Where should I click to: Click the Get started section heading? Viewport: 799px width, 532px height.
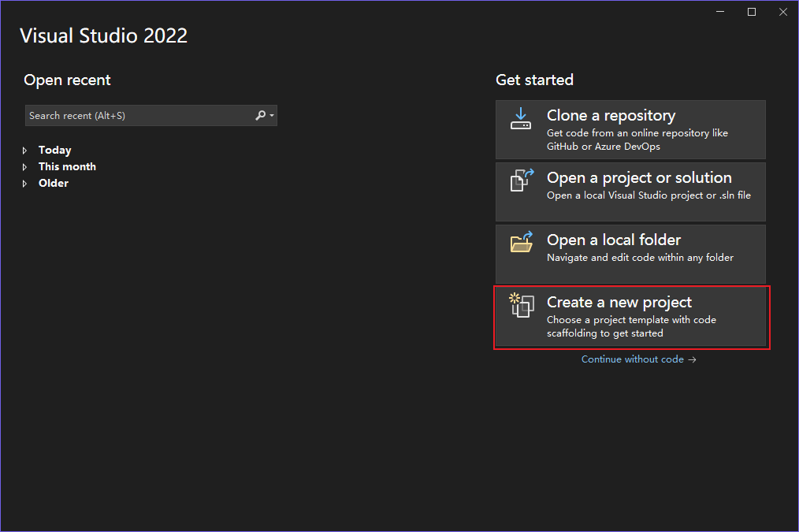(x=534, y=80)
